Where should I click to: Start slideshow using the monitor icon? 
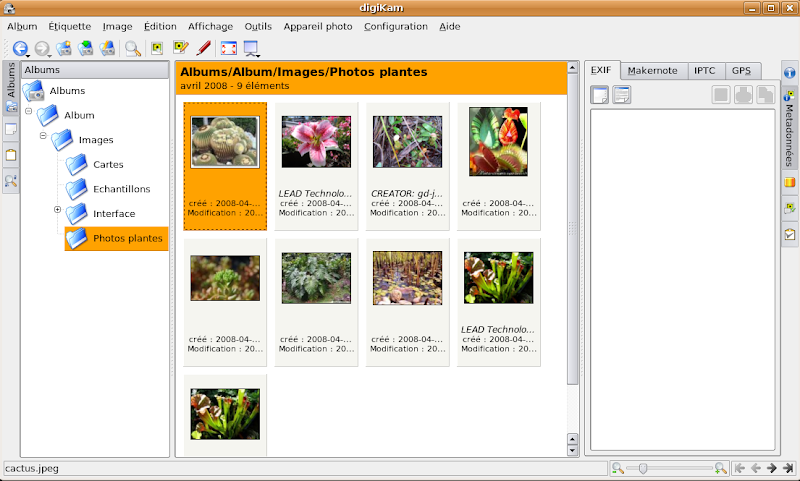coord(251,48)
